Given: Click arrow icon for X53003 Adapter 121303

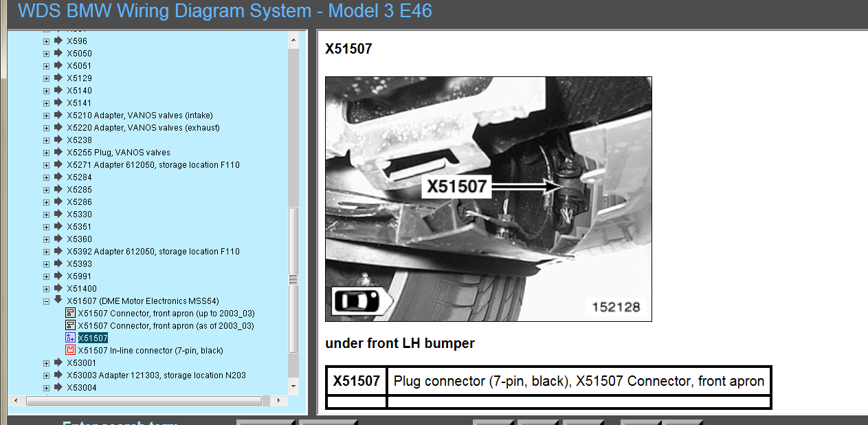Looking at the screenshot, I should point(58,375).
